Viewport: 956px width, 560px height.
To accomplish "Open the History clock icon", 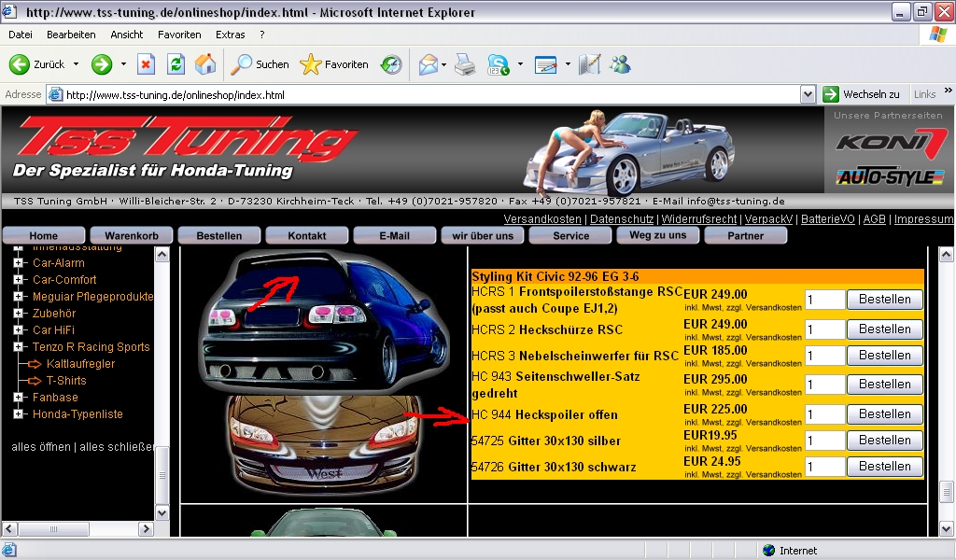I will pos(391,64).
